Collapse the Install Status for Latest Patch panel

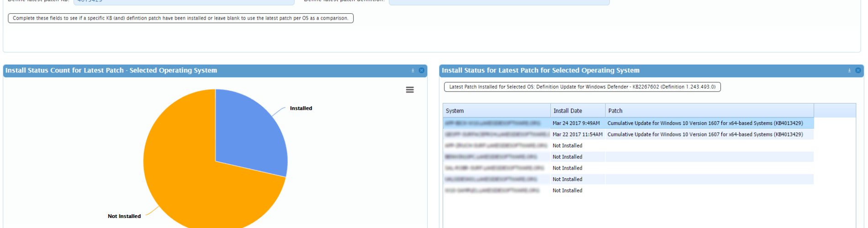point(850,71)
